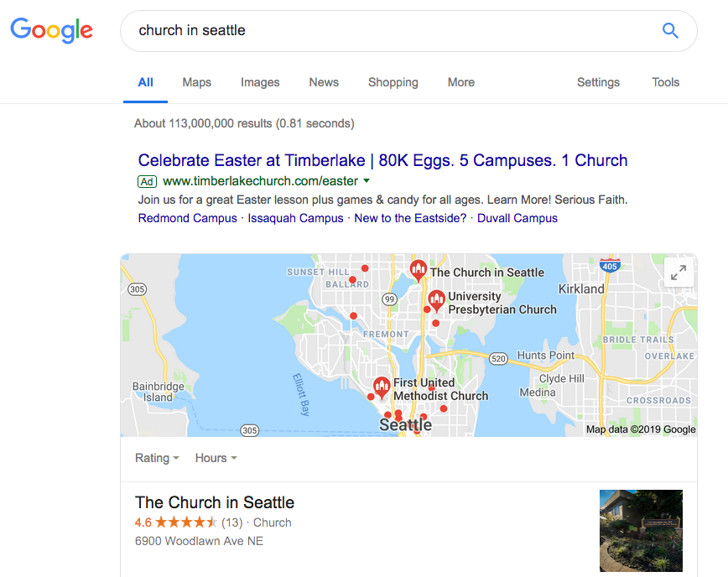Open the Hours filter dropdown
Screen dimensions: 728x577
click(x=215, y=458)
